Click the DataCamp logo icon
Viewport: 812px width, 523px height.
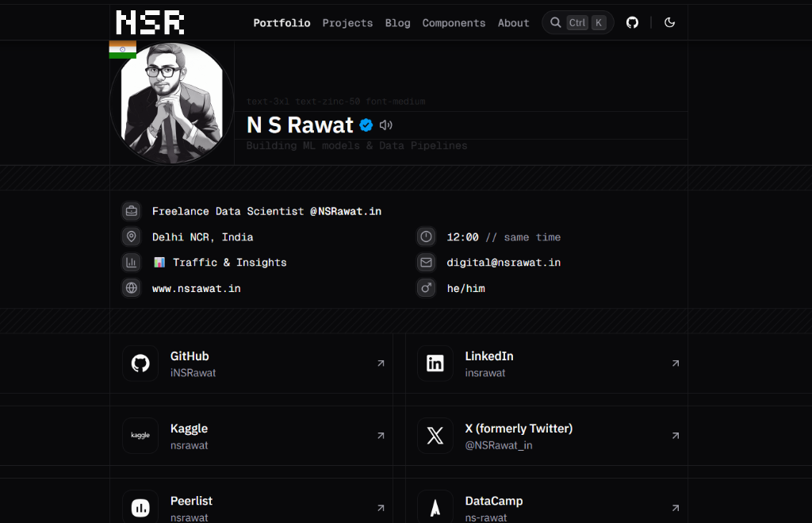click(435, 508)
